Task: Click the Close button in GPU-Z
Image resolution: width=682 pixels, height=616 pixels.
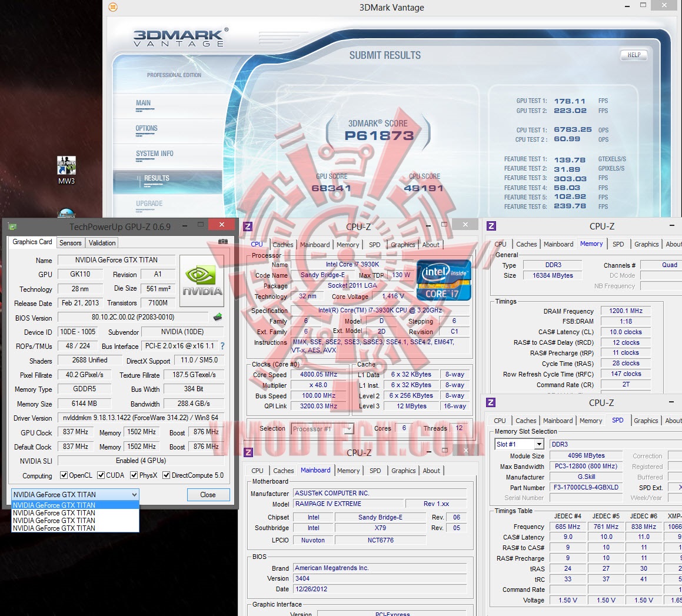Action: 208,495
